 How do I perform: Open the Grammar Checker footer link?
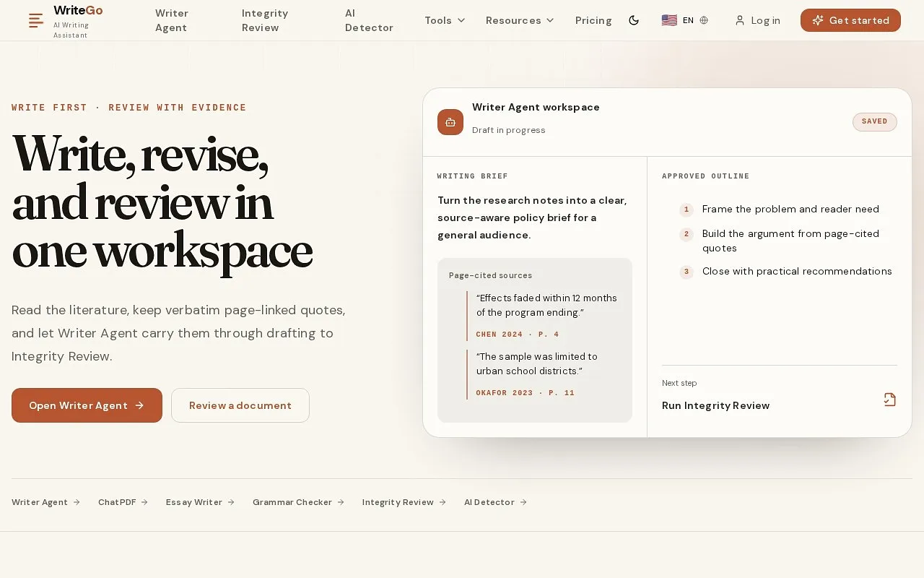click(x=298, y=502)
